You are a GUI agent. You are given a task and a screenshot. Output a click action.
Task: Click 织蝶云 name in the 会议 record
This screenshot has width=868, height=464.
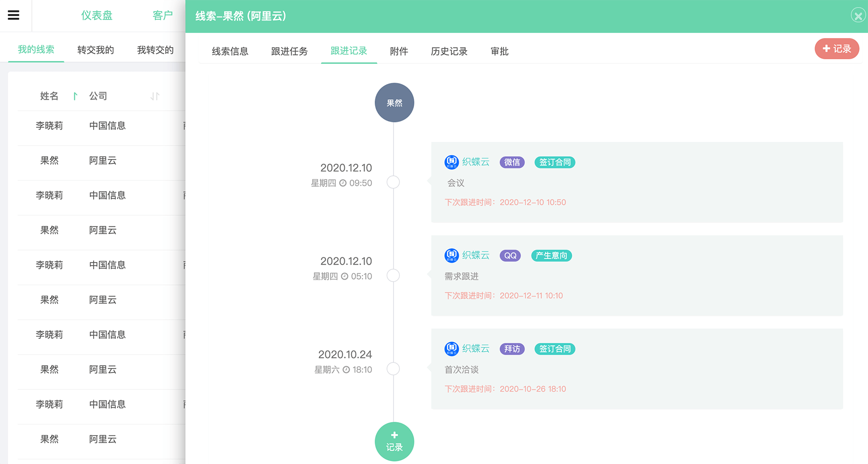(x=475, y=162)
